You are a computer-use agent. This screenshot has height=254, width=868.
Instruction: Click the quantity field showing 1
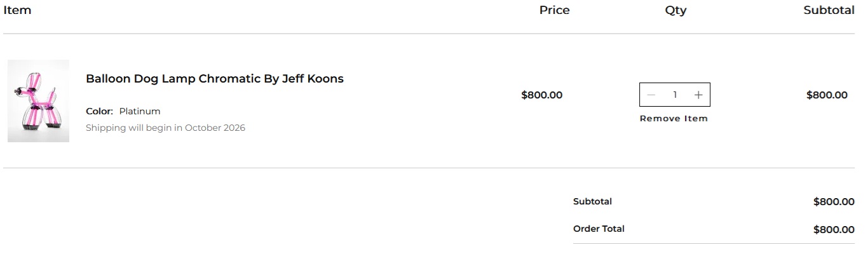pos(675,95)
